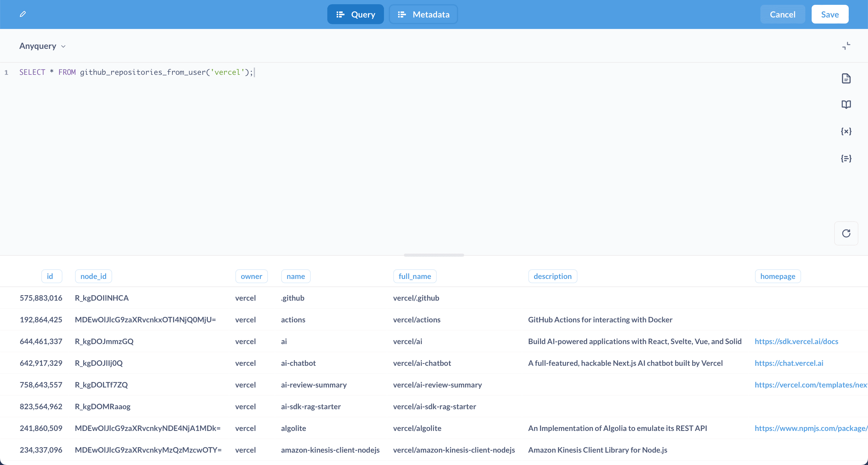
Task: Click the name cell amazon-kinesis-client-nodejs
Action: click(x=330, y=450)
